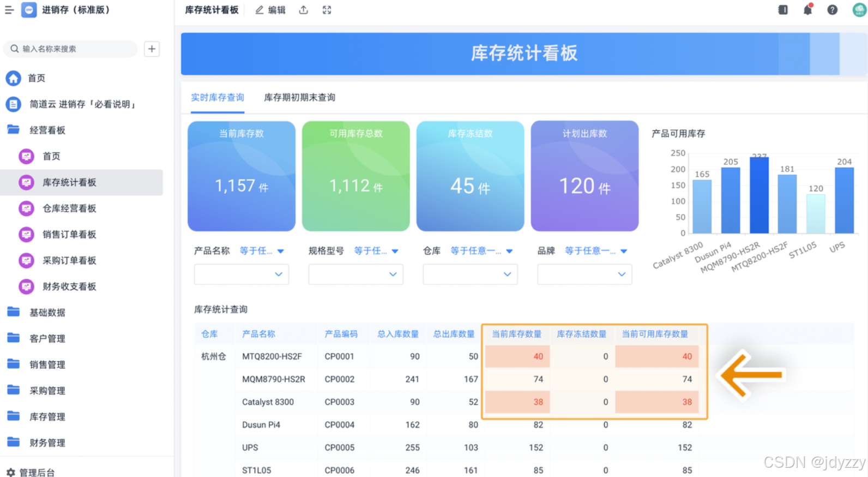Change 规格型号 filter condition dropdown
Viewport: 868px width, 477px height.
[x=376, y=251]
